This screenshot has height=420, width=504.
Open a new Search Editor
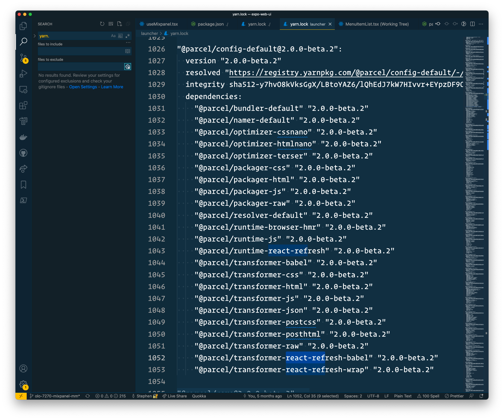click(x=119, y=24)
